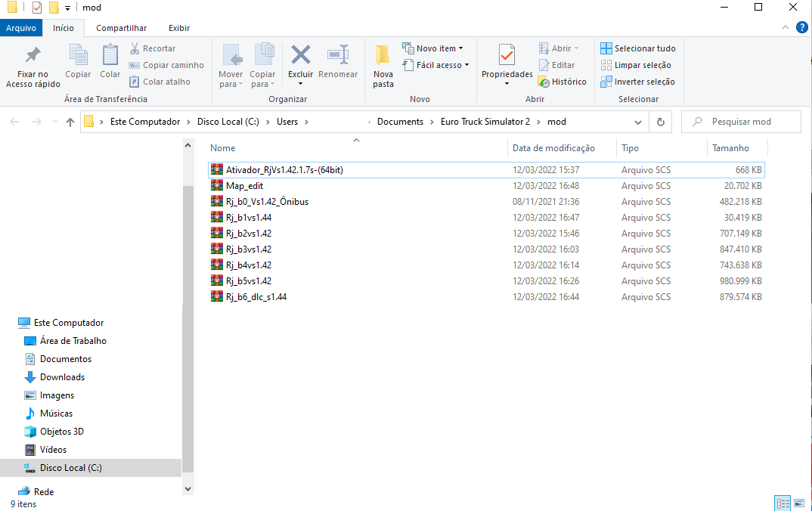
Task: Switch to Exibir ribbon tab
Action: 179,28
